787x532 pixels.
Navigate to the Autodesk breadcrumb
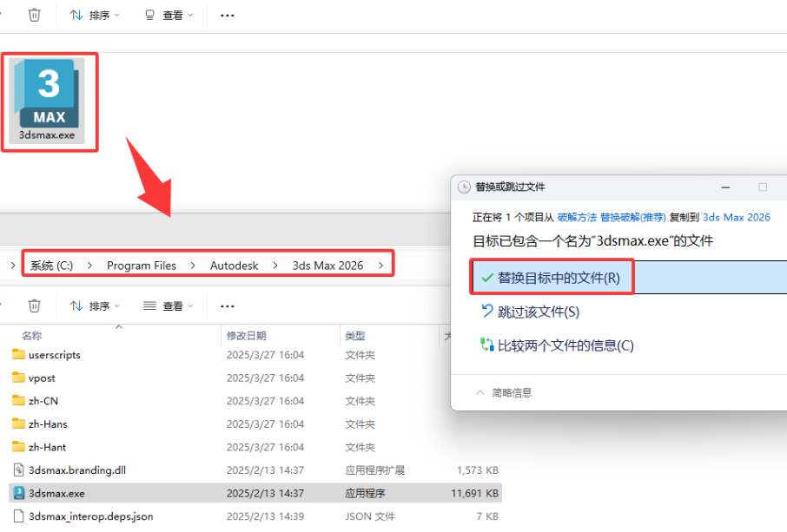point(234,266)
